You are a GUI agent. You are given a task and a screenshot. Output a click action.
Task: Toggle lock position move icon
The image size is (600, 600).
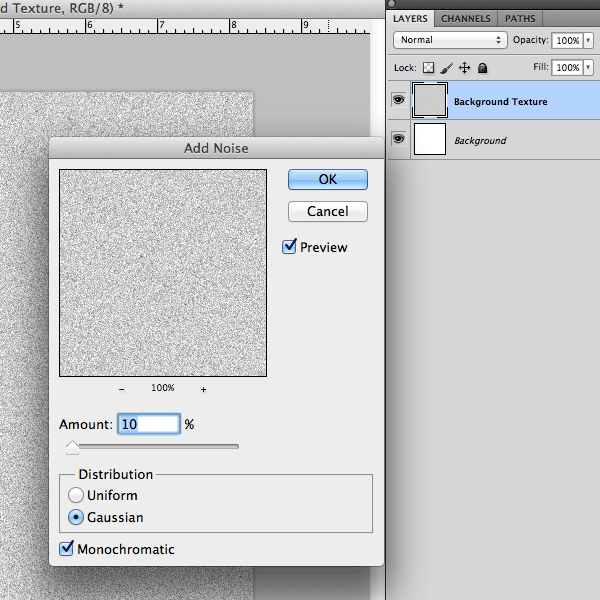[464, 68]
